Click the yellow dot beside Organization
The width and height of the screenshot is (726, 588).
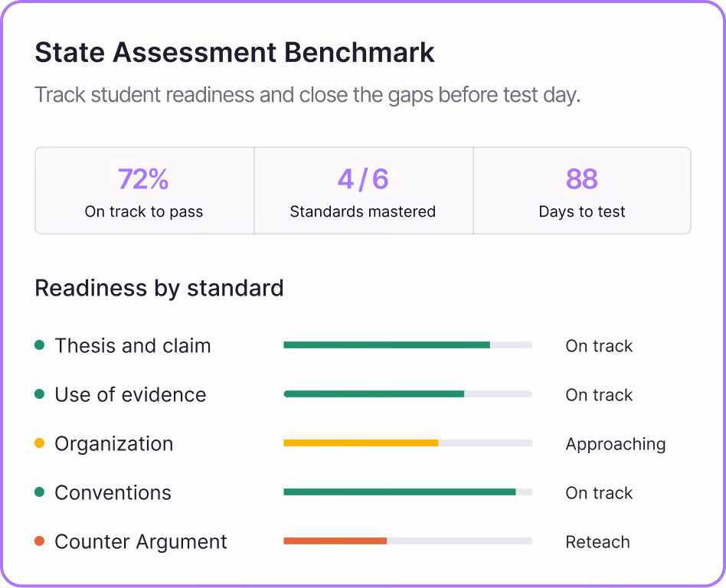[x=39, y=443]
